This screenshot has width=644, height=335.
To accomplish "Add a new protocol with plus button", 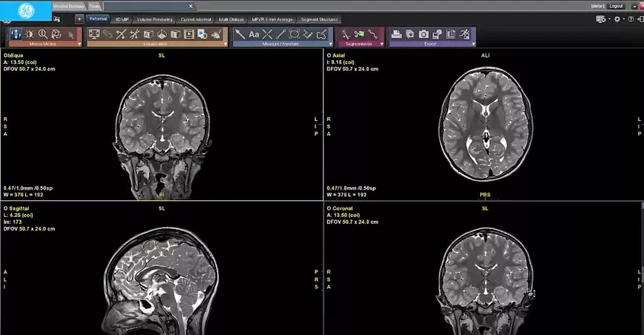I will pyautogui.click(x=79, y=19).
